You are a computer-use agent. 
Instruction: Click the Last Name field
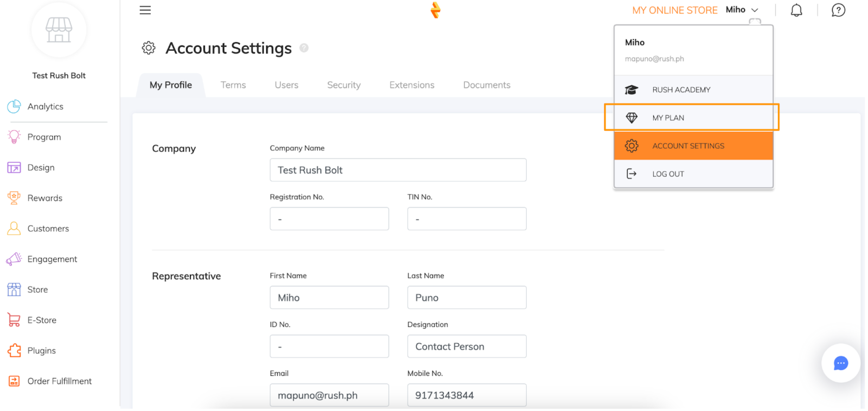point(467,297)
